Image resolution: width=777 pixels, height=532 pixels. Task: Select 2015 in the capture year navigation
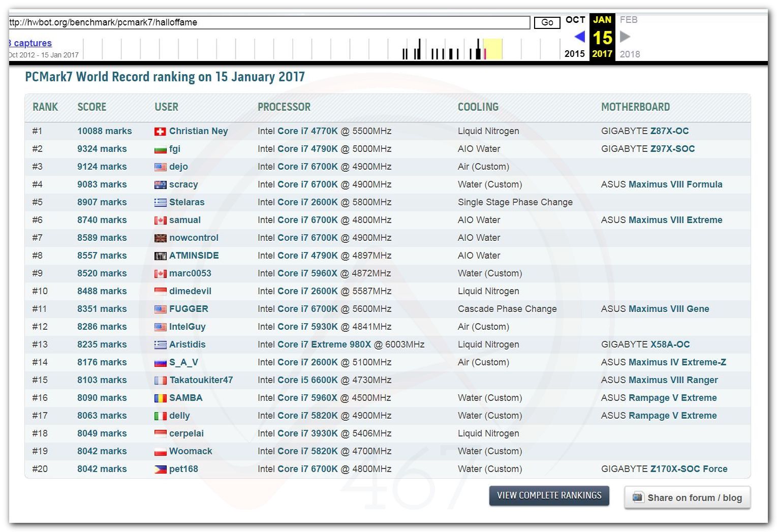(574, 54)
